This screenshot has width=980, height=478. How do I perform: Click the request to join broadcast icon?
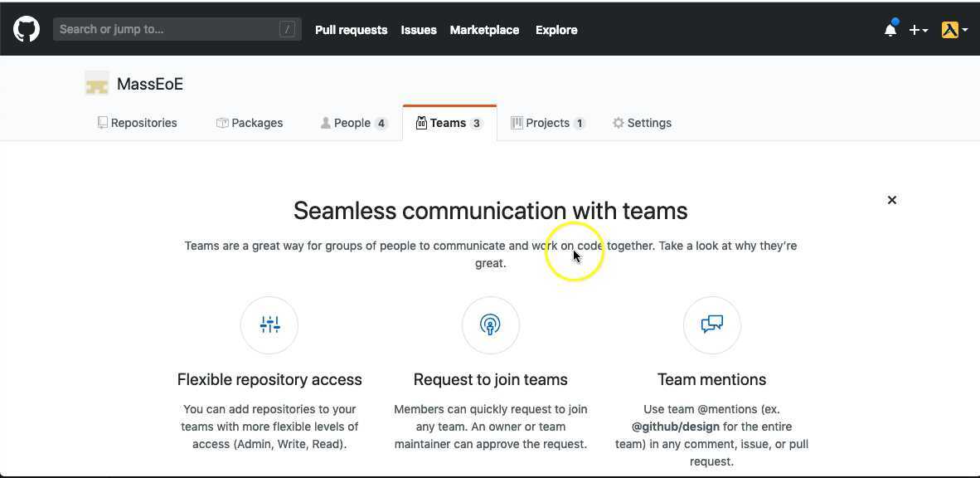(x=491, y=324)
